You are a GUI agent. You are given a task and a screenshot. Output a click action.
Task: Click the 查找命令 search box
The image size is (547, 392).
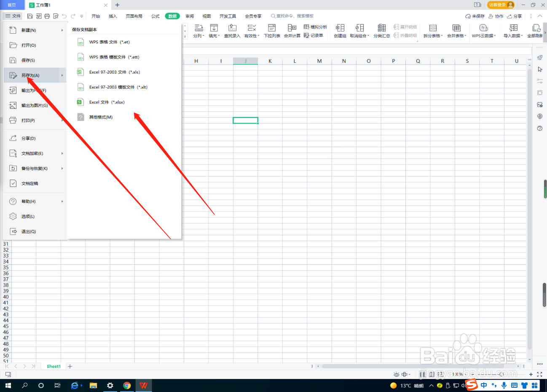(292, 16)
